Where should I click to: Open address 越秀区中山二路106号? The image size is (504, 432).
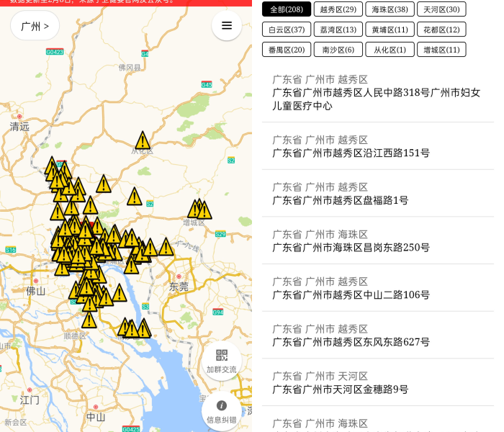point(378,288)
